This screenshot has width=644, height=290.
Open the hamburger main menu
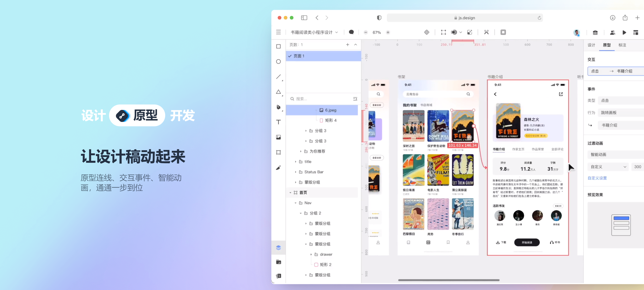(278, 32)
